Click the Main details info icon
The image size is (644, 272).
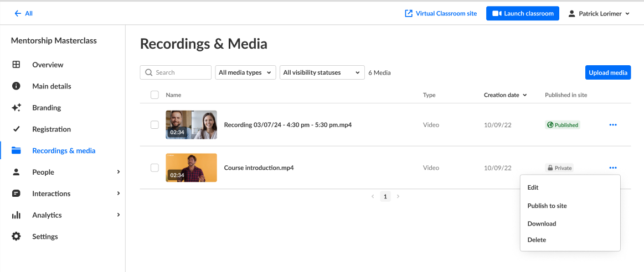[16, 86]
